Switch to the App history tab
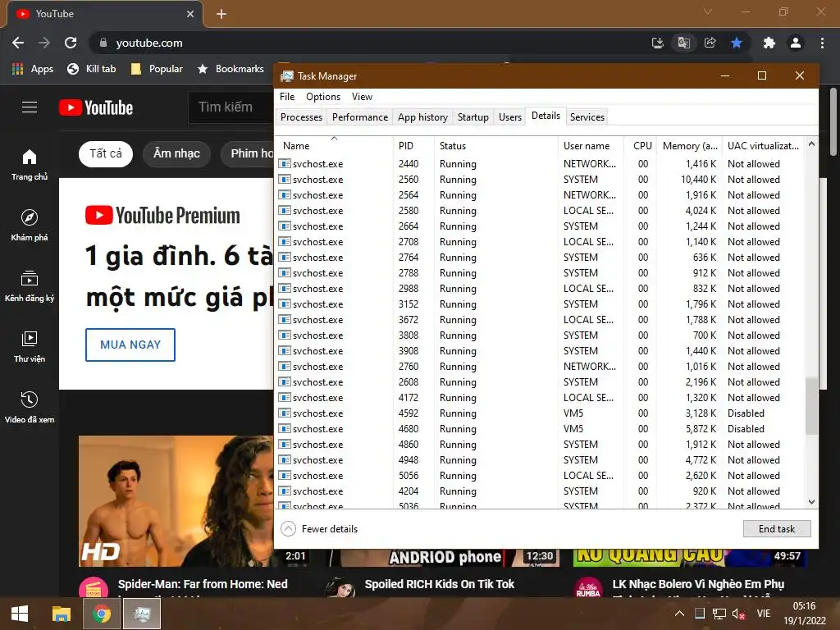Viewport: 840px width, 630px height. coord(422,116)
